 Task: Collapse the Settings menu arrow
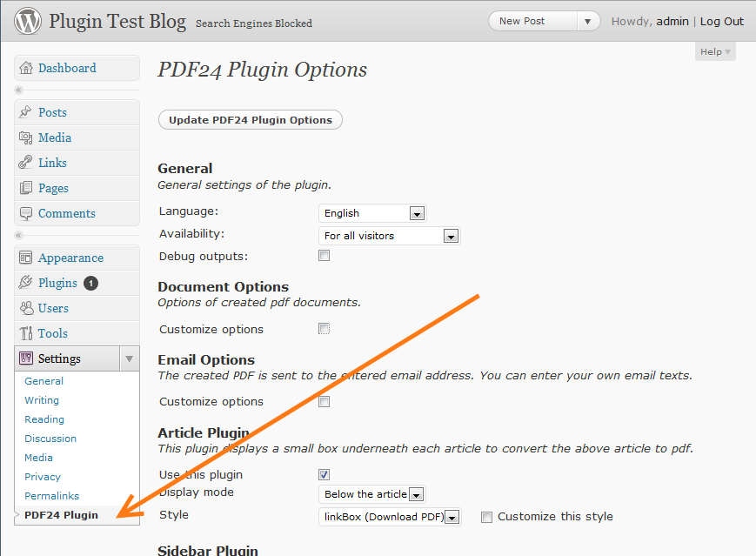(129, 358)
